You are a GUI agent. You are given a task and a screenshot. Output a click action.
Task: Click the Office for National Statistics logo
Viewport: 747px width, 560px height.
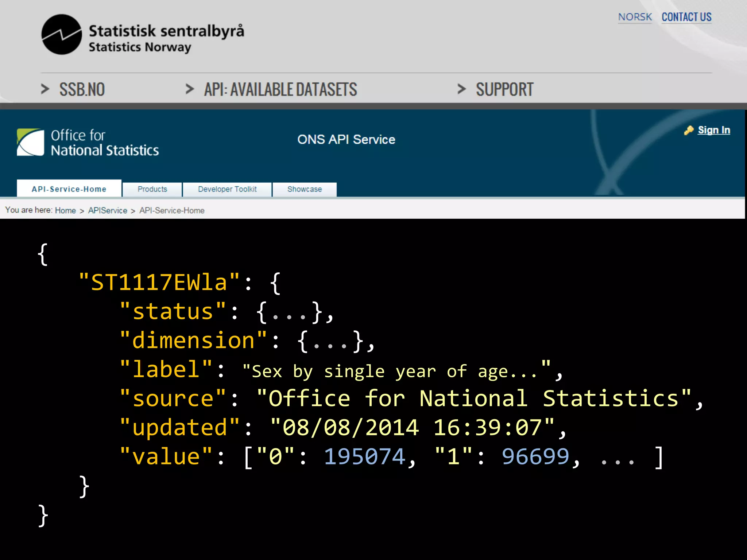88,143
